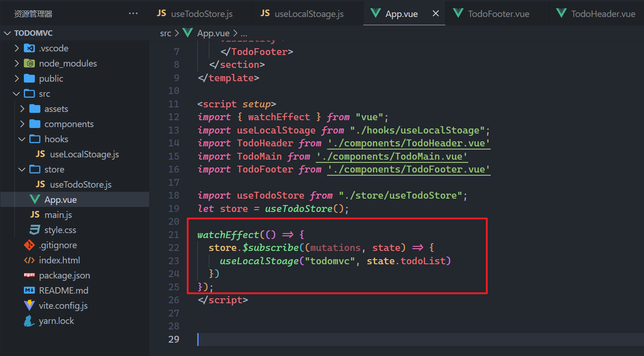Viewport: 644px width, 356px height.
Task: Click the index.html file icon
Action: (29, 261)
